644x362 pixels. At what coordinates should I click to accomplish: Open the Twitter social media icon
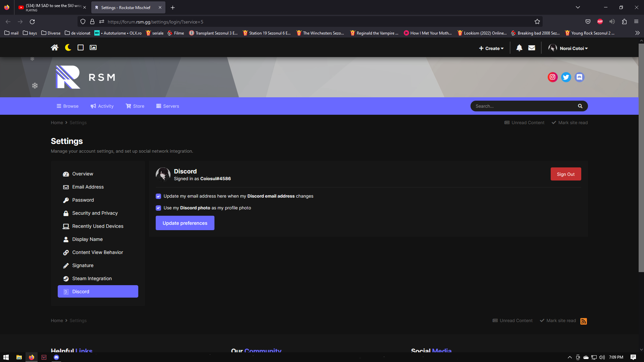click(566, 77)
